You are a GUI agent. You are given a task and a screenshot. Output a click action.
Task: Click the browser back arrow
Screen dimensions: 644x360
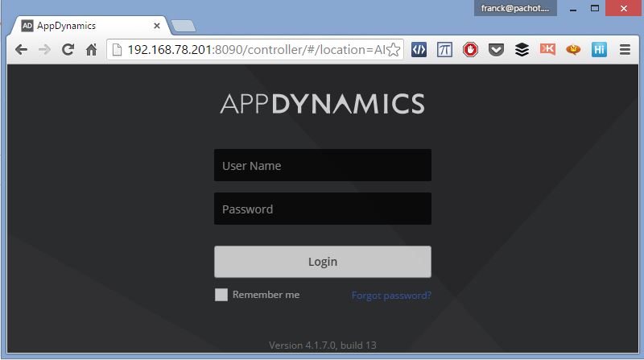[21, 50]
